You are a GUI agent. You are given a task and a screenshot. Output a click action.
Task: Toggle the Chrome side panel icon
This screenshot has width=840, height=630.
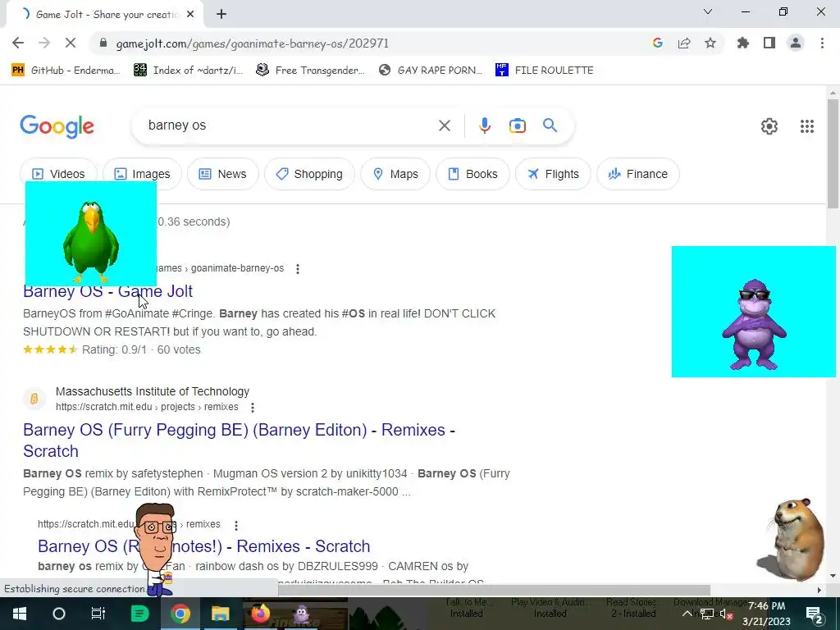[x=769, y=43]
